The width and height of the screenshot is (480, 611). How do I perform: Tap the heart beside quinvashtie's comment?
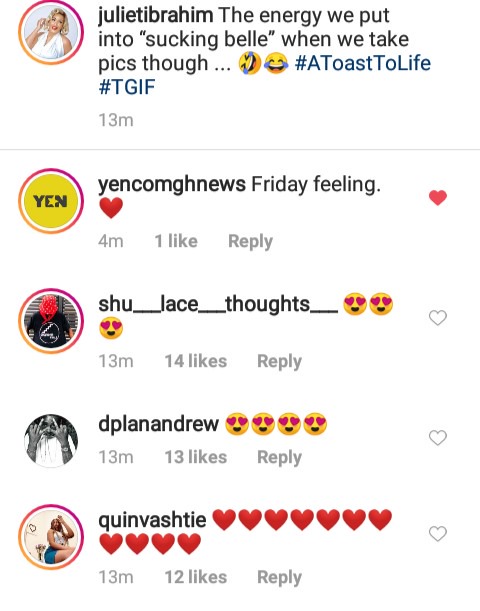point(438,533)
